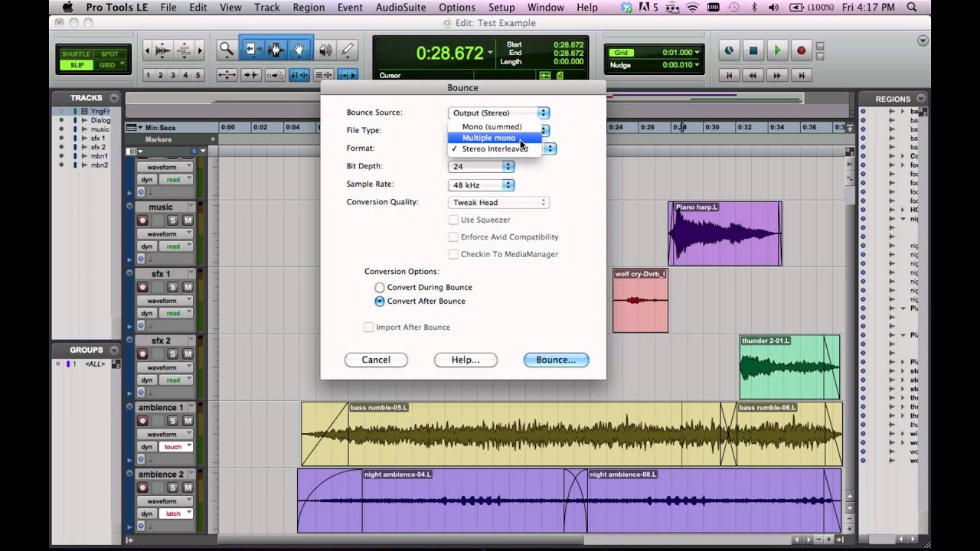
Task: Mute the sfx 2 track
Action: point(188,354)
